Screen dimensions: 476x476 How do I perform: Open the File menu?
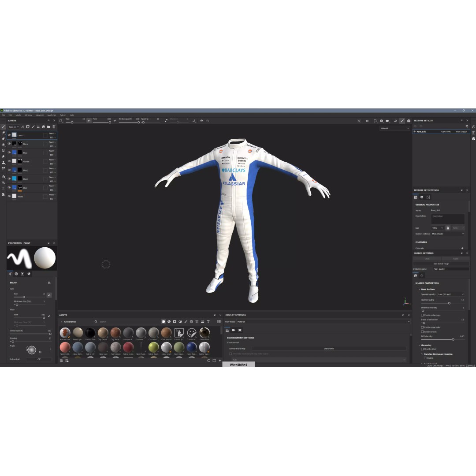click(4, 115)
